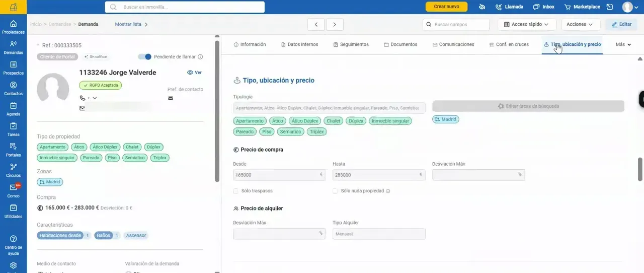Check Sólo traspasos checkbox
Image resolution: width=644 pixels, height=273 pixels.
click(236, 191)
